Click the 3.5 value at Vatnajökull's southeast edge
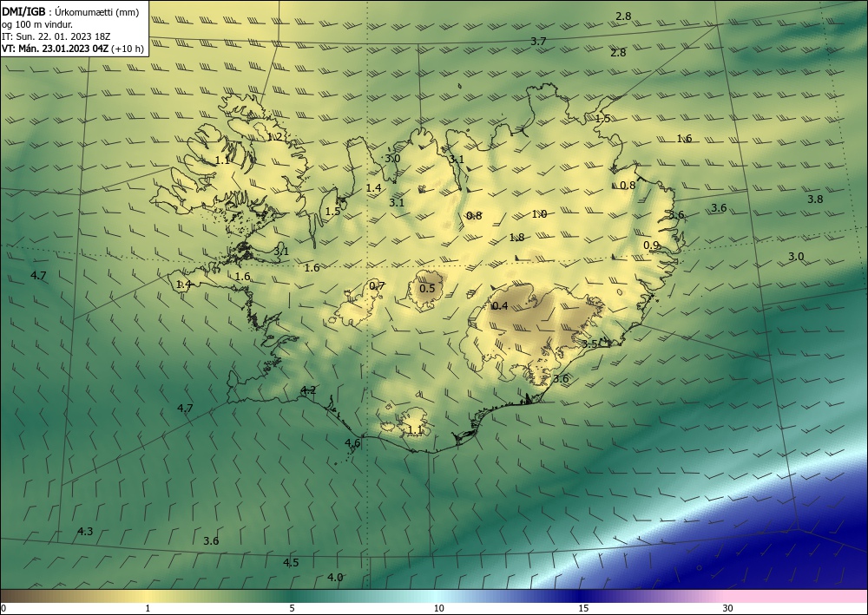 coord(589,343)
